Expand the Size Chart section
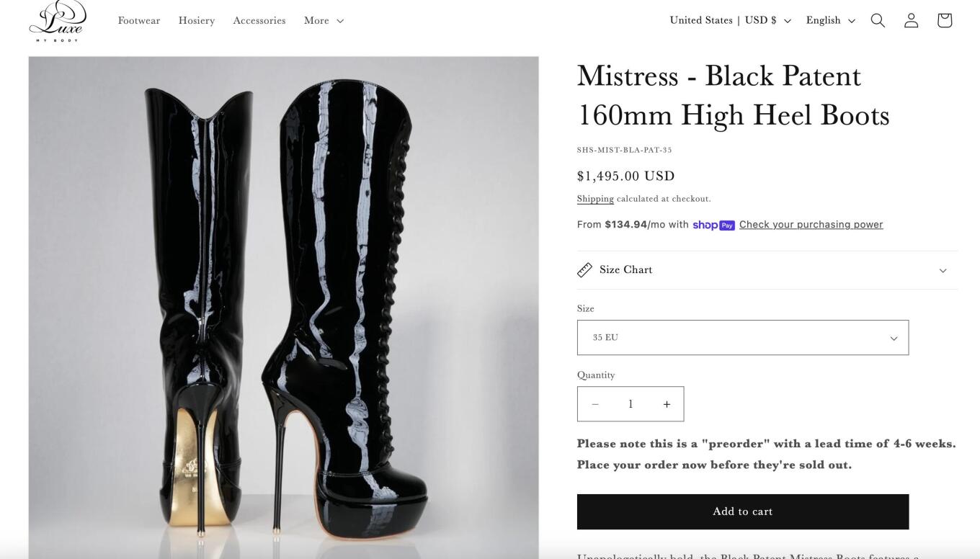Screen dimensions: 980x559 click(767, 270)
